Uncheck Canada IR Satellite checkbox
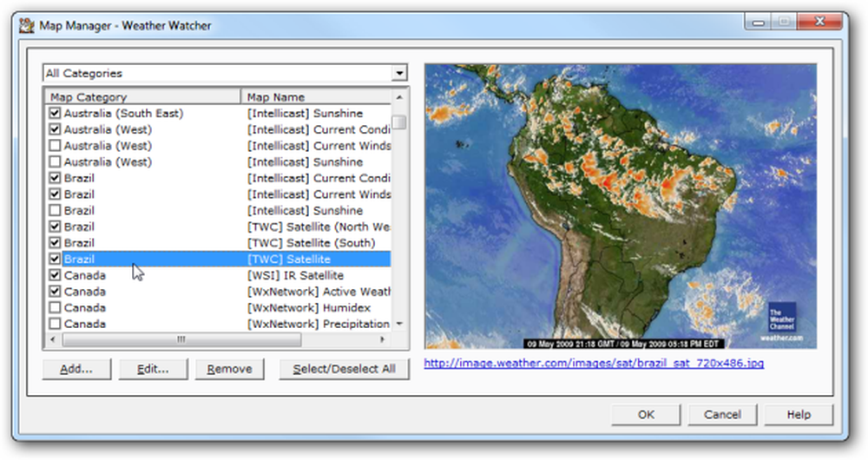The width and height of the screenshot is (868, 460). (x=55, y=275)
